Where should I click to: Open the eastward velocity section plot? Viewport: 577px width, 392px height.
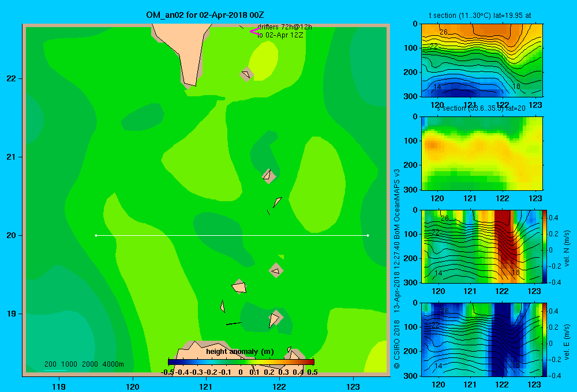pos(482,340)
